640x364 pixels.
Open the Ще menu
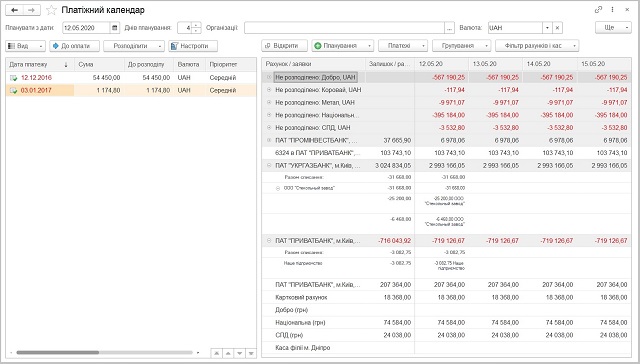tap(613, 28)
